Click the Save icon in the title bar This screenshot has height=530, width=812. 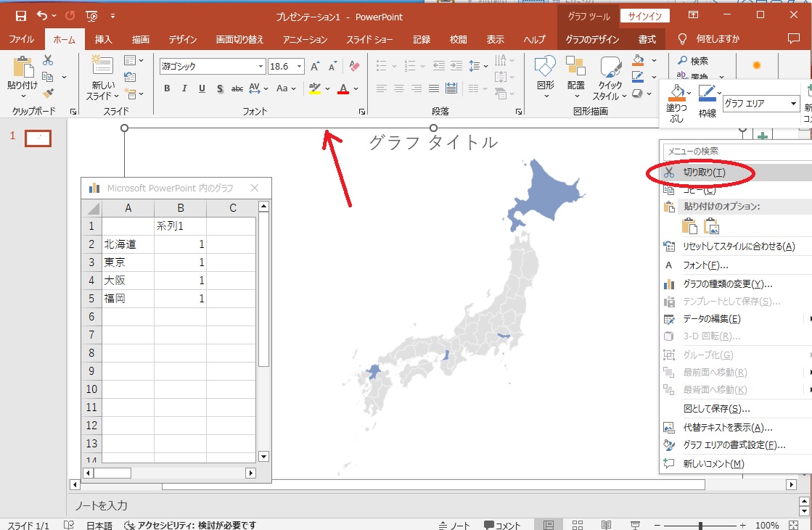[20, 16]
